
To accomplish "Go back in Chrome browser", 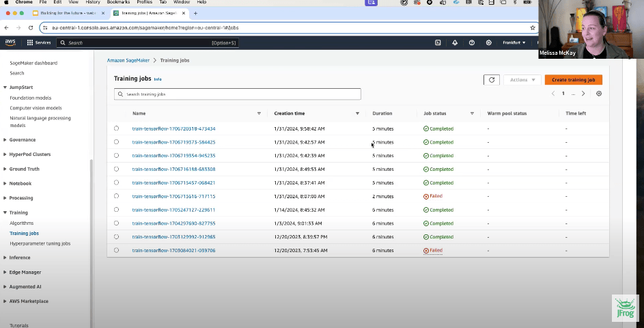I will 6,27.
